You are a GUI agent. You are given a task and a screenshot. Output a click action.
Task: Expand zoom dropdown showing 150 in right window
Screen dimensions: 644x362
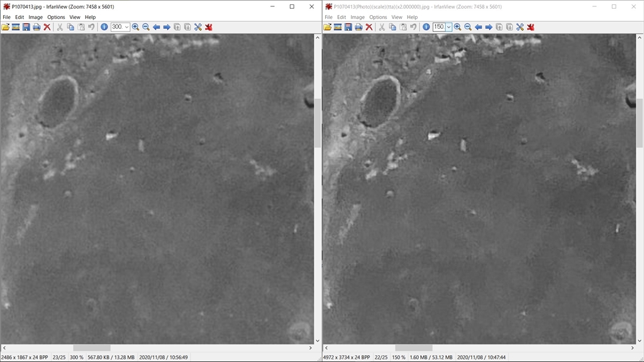coord(449,27)
